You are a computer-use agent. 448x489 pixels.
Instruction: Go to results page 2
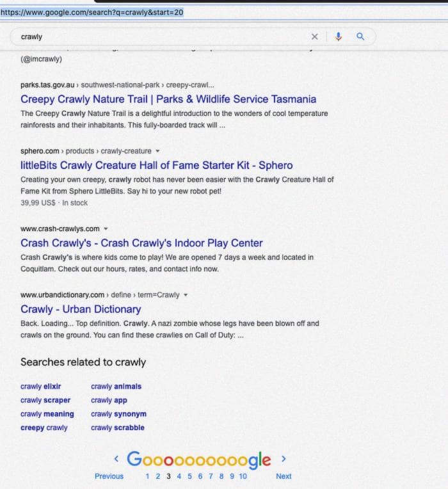158,476
